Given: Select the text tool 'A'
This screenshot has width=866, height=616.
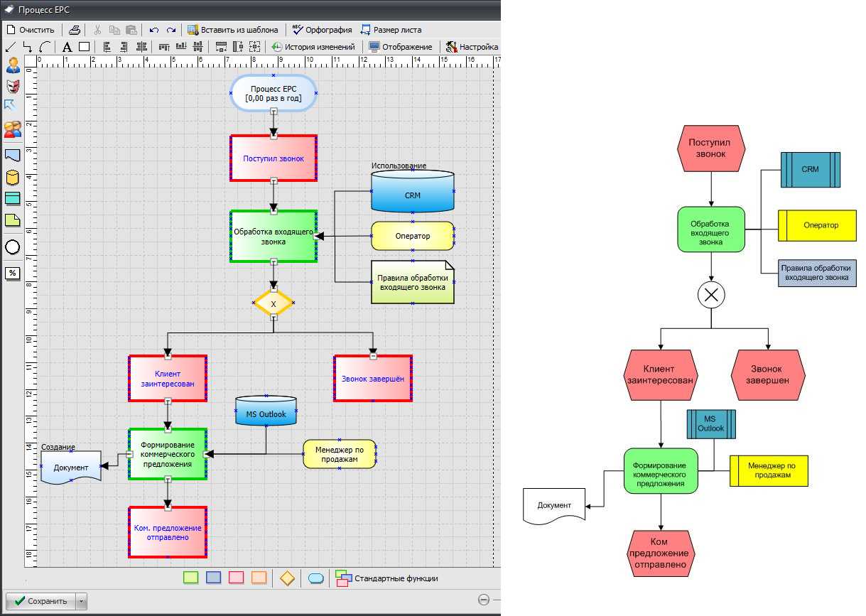Looking at the screenshot, I should tap(67, 47).
